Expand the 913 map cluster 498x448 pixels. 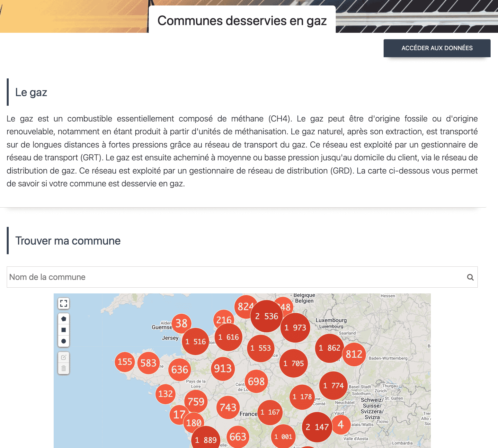[x=223, y=369]
